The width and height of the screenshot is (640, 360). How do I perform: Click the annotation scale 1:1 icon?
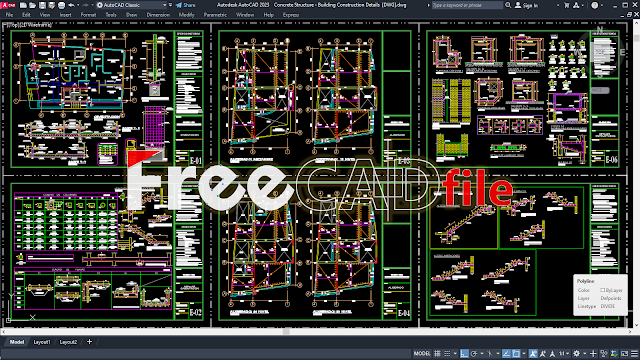562,354
